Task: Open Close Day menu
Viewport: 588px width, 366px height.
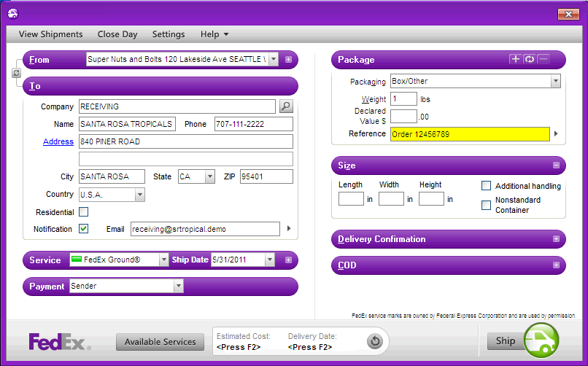Action: (117, 34)
